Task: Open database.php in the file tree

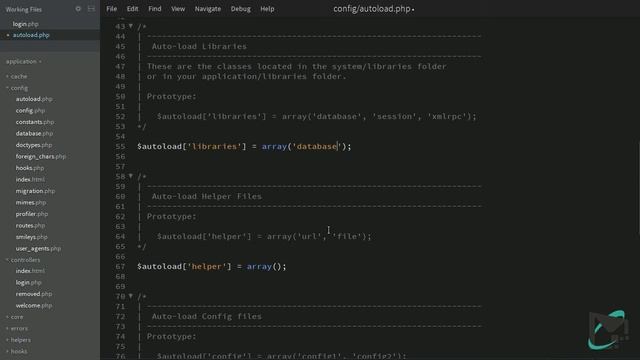Action: coord(34,133)
